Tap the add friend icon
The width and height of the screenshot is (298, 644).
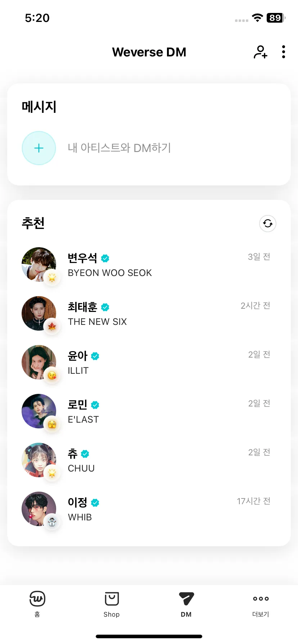261,52
